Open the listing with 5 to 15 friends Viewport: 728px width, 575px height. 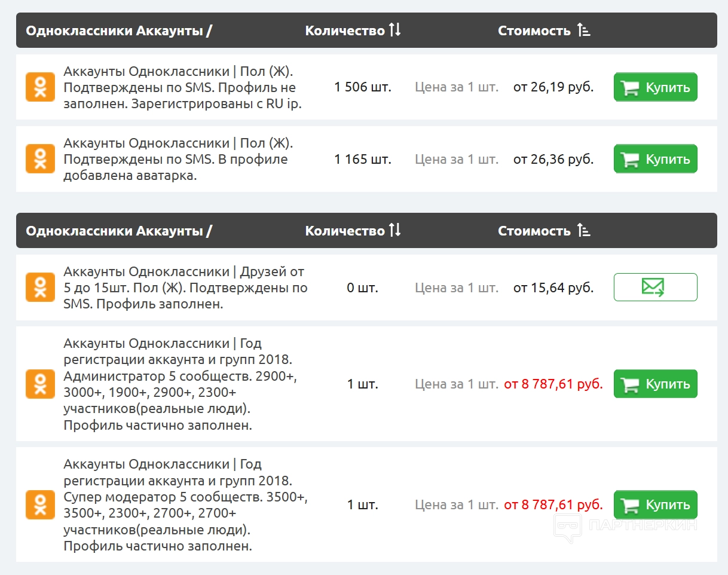point(184,287)
